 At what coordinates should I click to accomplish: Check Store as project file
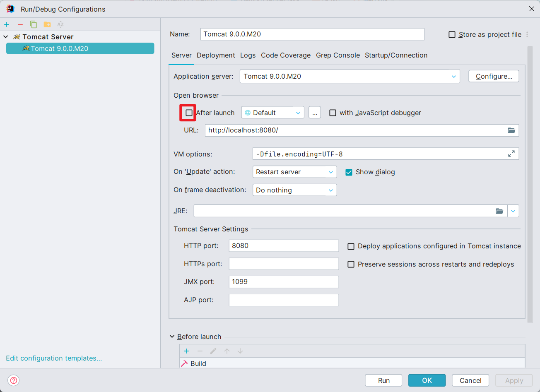452,34
